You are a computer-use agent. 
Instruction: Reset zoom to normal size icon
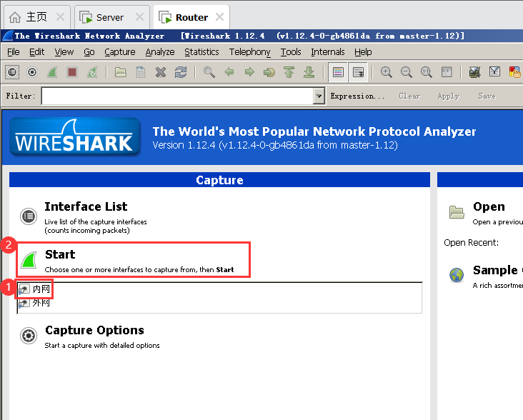pyautogui.click(x=427, y=72)
